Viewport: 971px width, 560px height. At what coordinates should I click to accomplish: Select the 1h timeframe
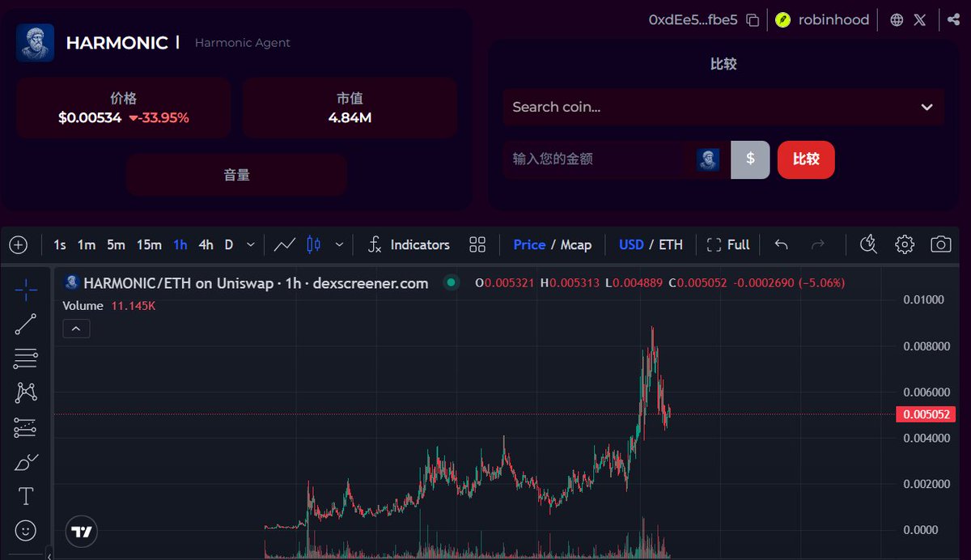coord(180,245)
